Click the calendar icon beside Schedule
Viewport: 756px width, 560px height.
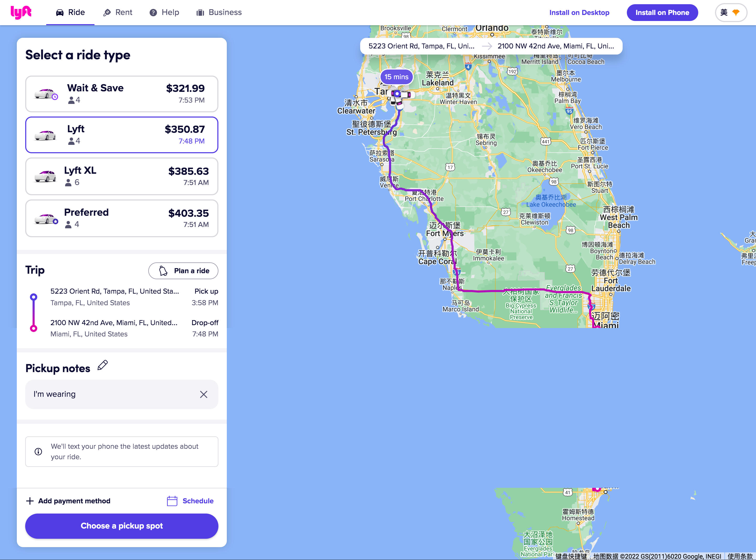coord(172,501)
